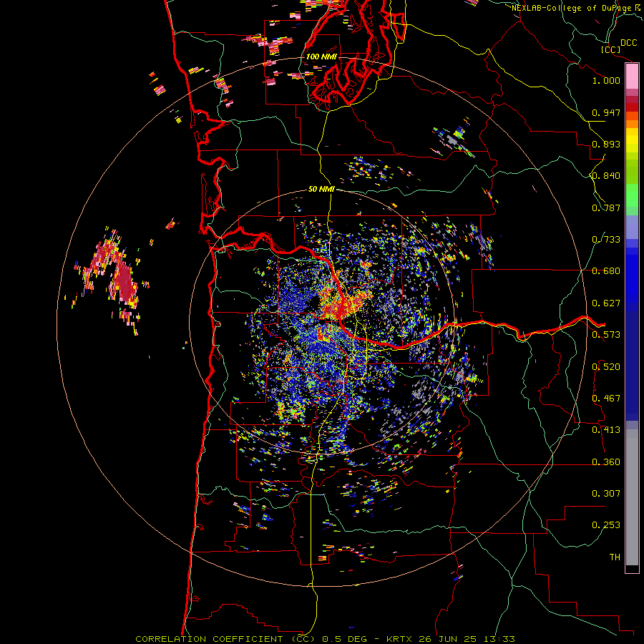Image resolution: width=644 pixels, height=644 pixels.
Task: Click the 50 NMI range ring label
Action: [x=321, y=190]
